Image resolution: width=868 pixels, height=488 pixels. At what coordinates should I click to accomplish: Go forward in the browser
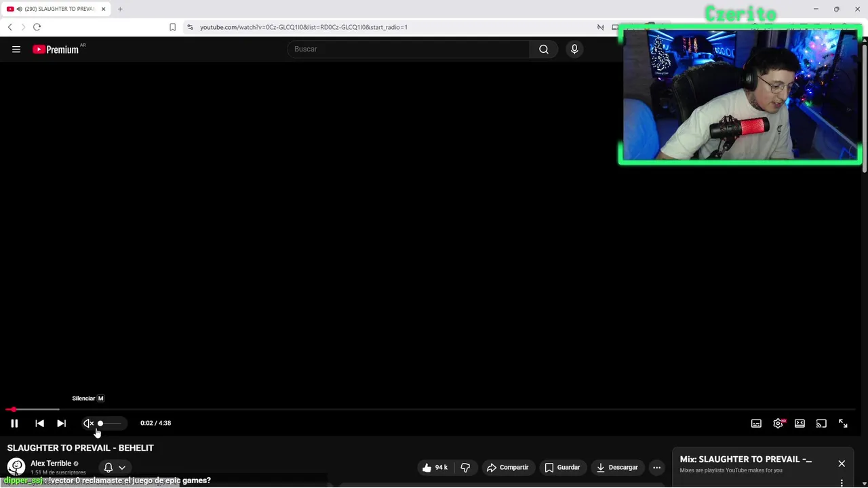[23, 27]
